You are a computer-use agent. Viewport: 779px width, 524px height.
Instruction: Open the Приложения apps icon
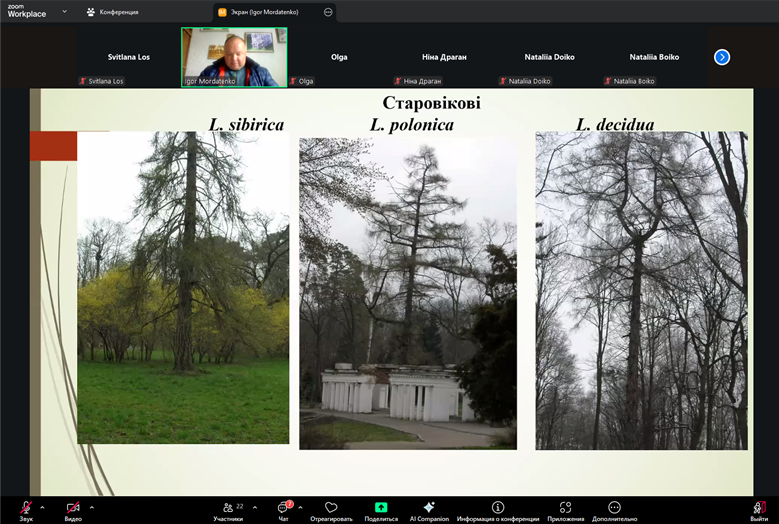click(x=565, y=508)
